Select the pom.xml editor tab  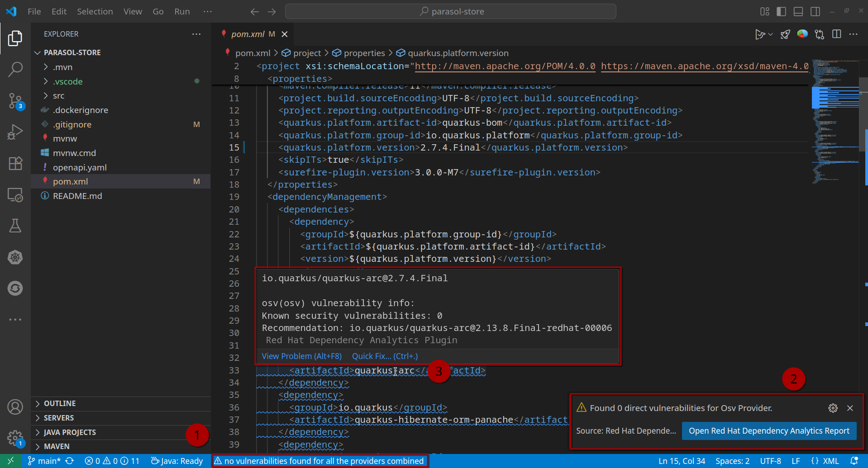(x=248, y=34)
